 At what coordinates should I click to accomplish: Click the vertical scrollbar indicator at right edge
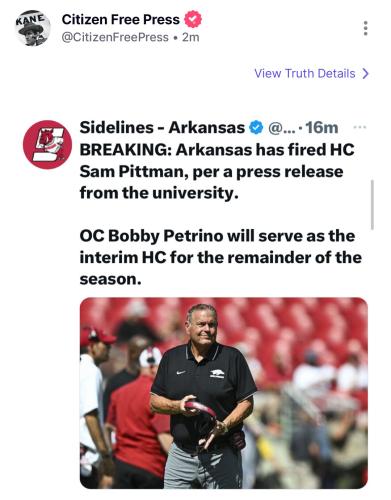point(372,205)
